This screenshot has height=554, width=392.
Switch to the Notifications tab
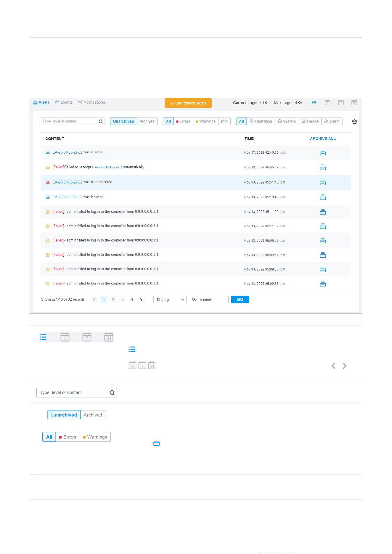[x=91, y=102]
